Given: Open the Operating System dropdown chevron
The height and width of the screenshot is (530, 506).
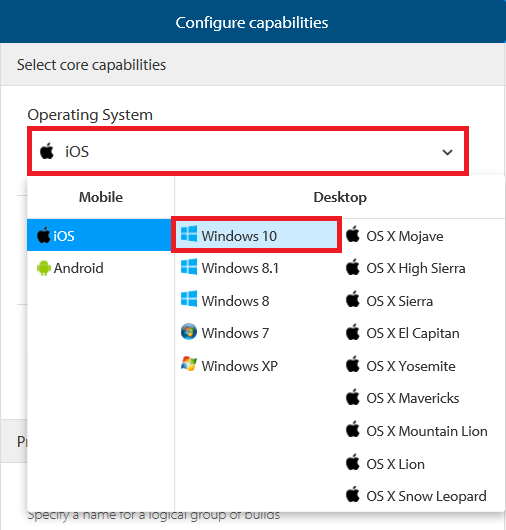Looking at the screenshot, I should (x=447, y=152).
